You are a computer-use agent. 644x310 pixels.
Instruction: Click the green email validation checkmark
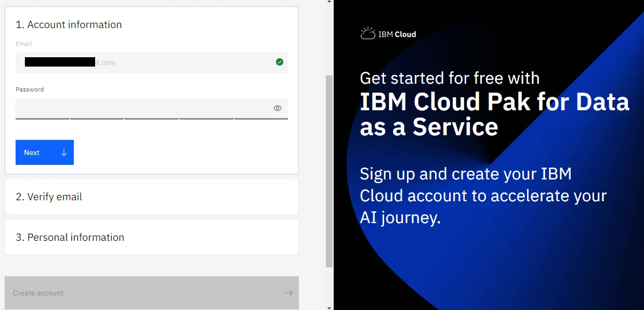pos(280,62)
